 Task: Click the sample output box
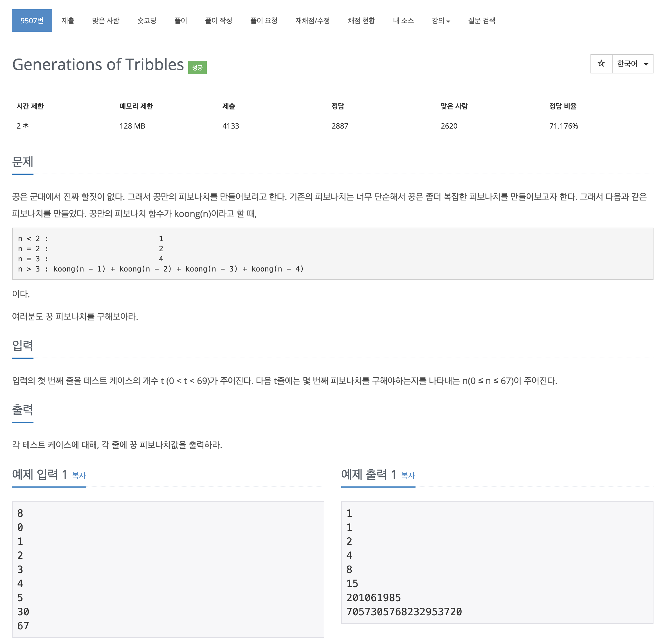(x=497, y=562)
